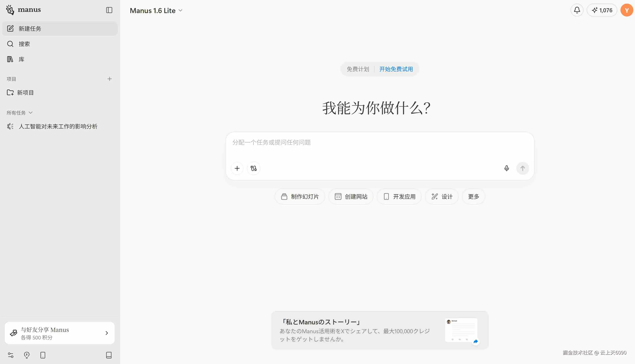Open the Manus 1.6 Lite model dropdown
This screenshot has width=635, height=364.
coord(156,10)
